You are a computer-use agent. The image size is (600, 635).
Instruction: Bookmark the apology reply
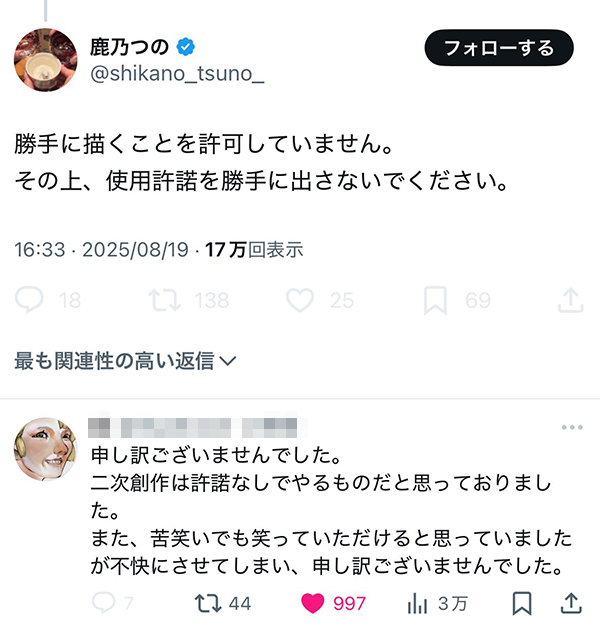click(520, 603)
